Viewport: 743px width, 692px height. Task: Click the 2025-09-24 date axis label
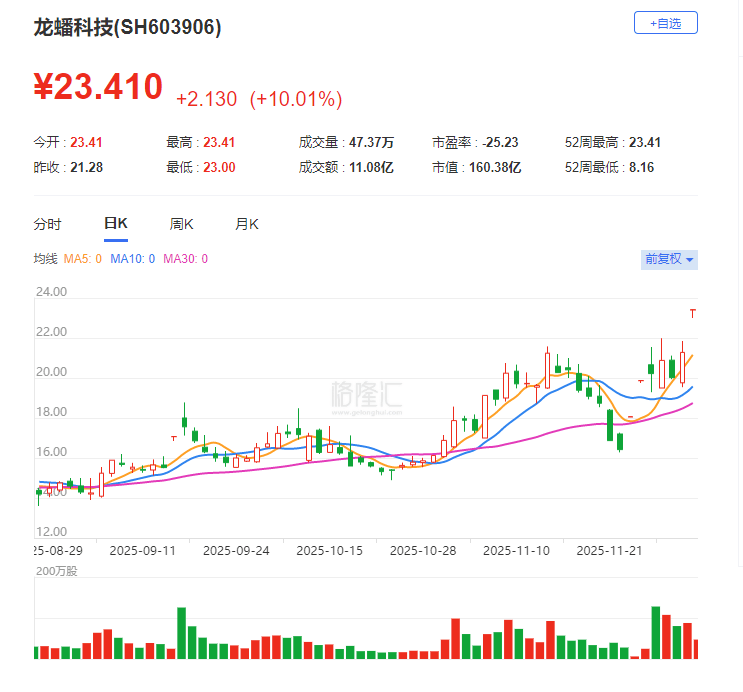click(x=236, y=551)
